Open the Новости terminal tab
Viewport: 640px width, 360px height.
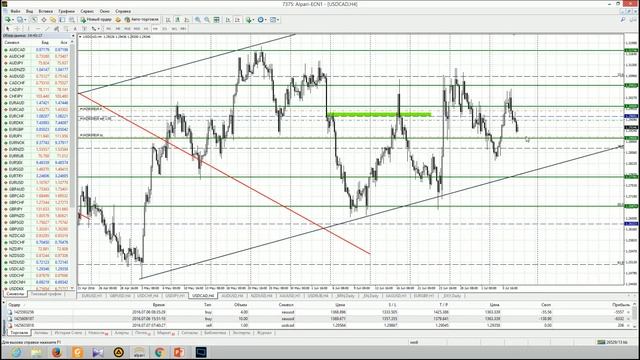coord(98,333)
